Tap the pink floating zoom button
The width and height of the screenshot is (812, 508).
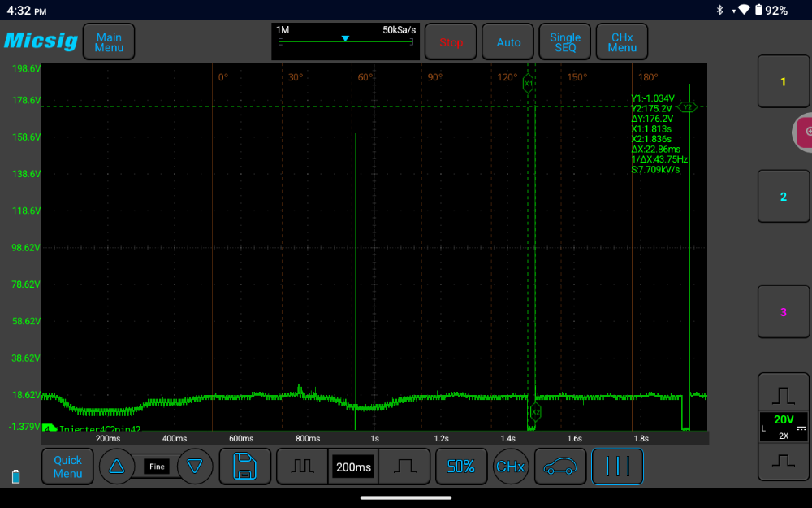click(804, 131)
